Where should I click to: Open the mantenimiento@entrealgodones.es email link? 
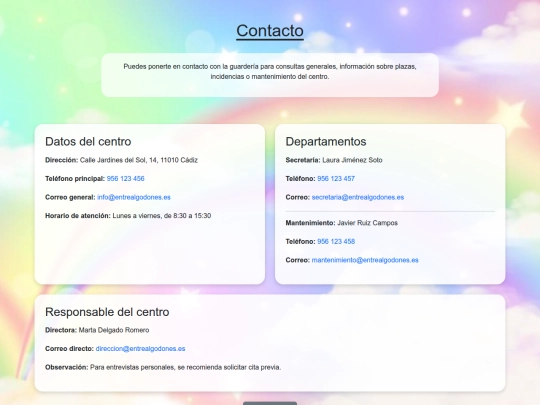coord(365,260)
